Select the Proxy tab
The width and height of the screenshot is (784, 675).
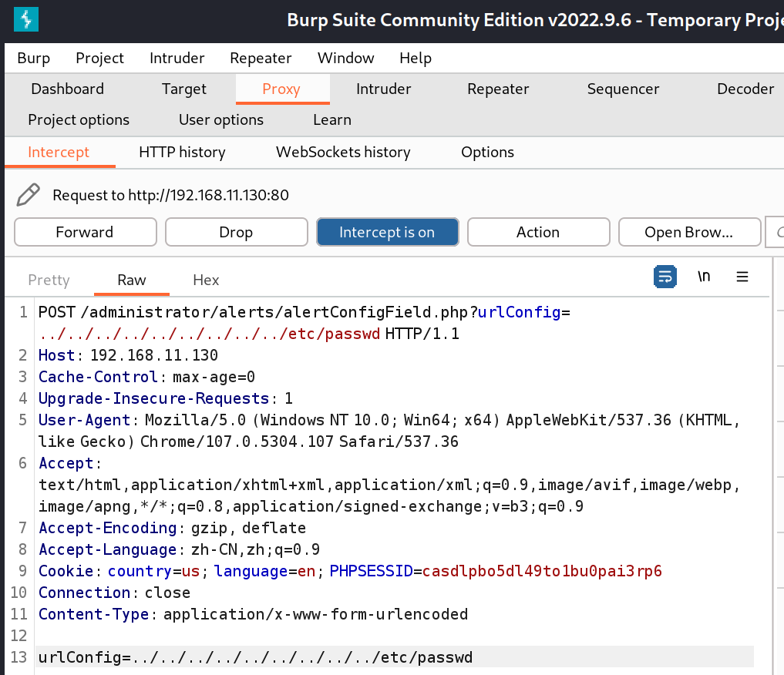pos(281,89)
